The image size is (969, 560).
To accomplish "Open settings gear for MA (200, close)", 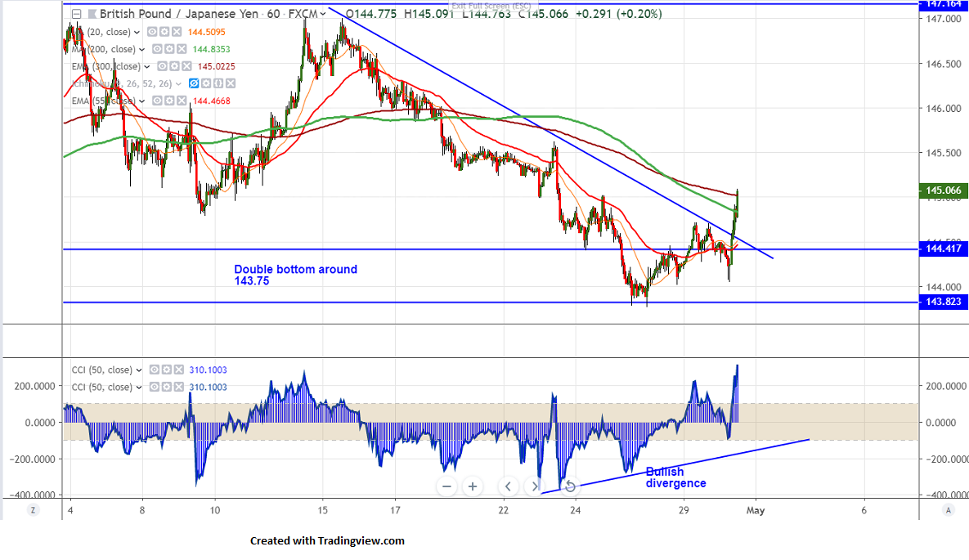I will [x=169, y=49].
